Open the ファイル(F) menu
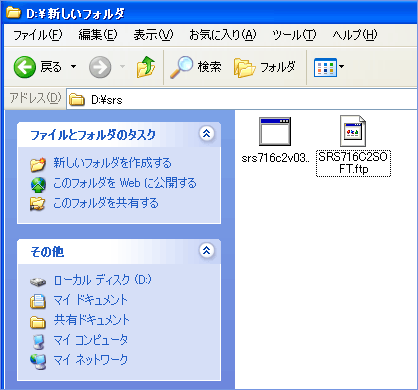 pos(38,35)
